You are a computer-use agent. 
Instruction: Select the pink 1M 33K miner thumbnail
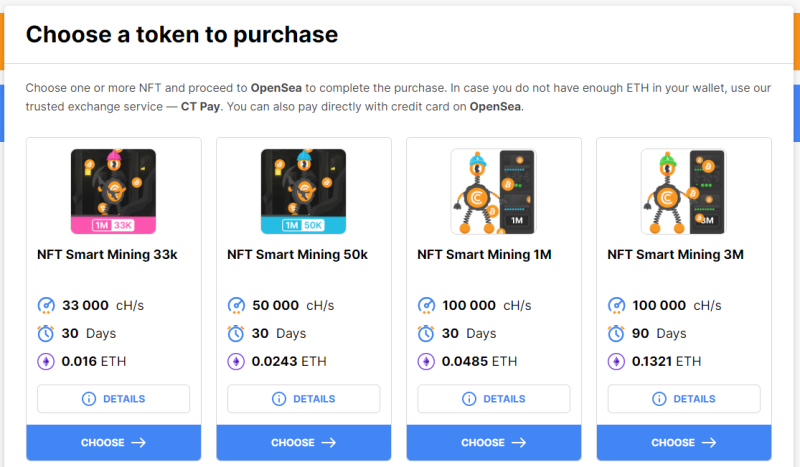pos(113,191)
